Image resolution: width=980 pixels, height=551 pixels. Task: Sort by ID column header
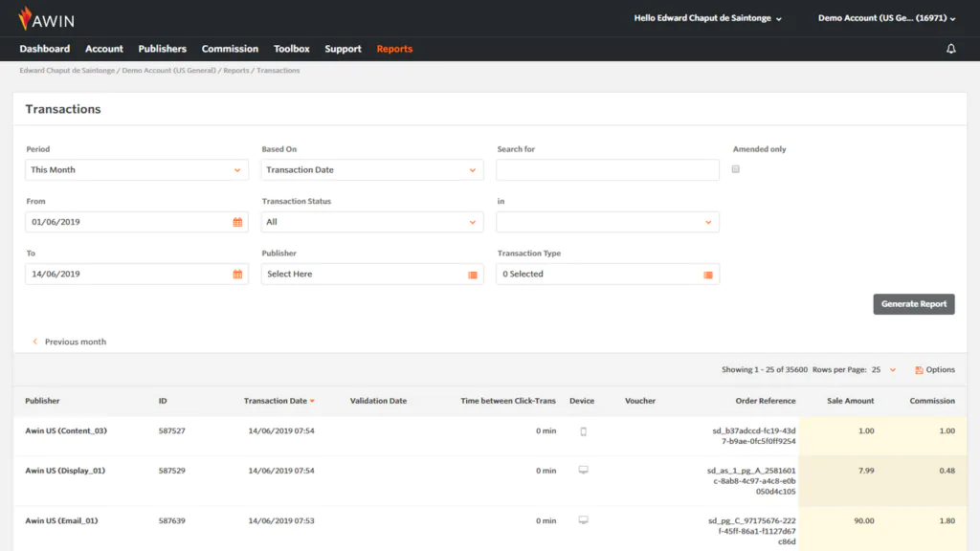(x=163, y=401)
